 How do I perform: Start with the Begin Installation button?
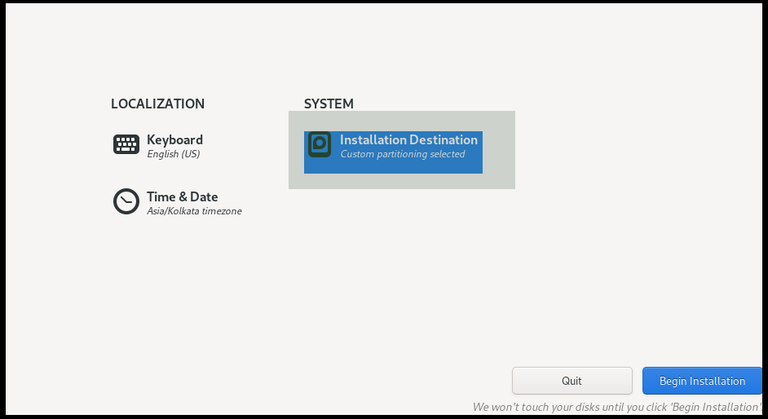coord(702,381)
